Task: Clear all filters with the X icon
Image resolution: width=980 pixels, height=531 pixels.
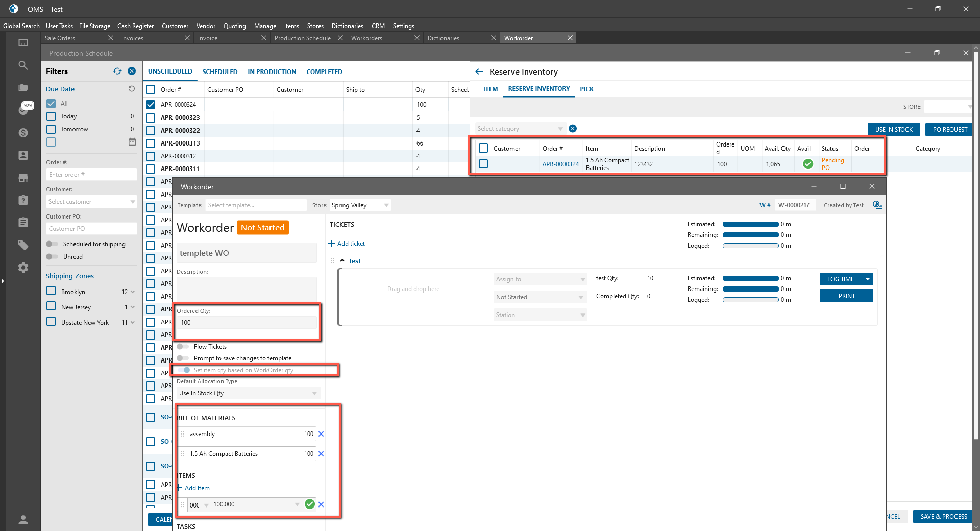Action: [132, 71]
